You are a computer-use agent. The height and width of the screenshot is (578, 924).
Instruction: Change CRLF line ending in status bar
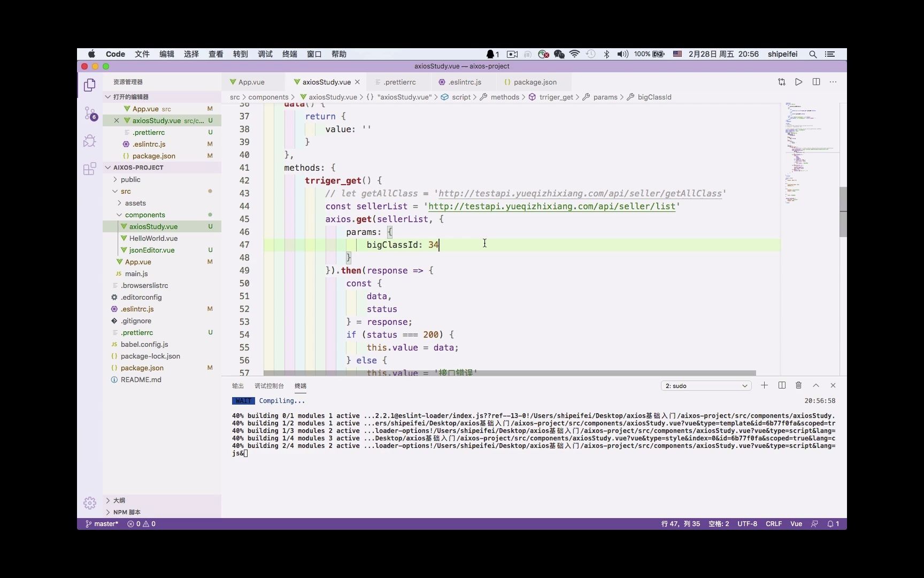(x=774, y=524)
